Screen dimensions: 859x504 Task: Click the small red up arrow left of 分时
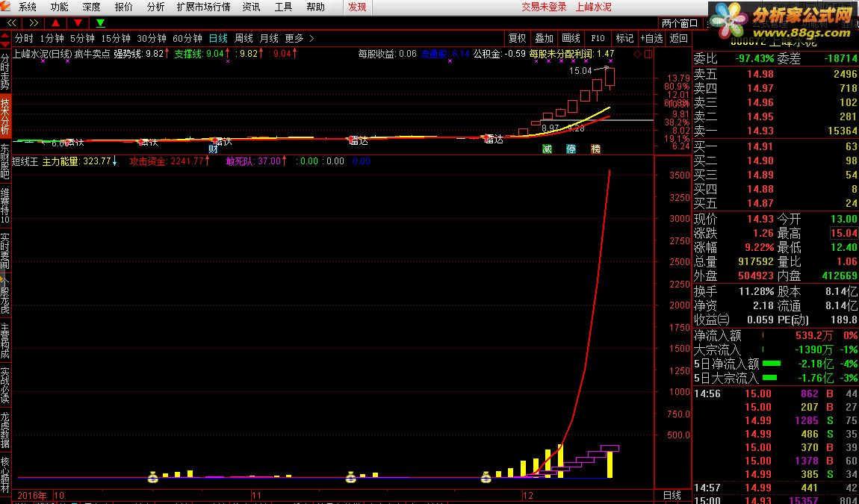pyautogui.click(x=5, y=36)
